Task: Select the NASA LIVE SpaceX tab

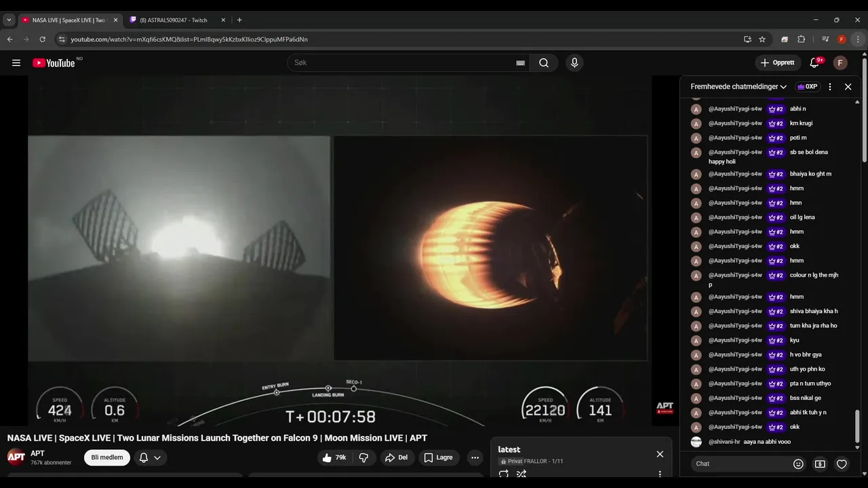Action: [68, 20]
